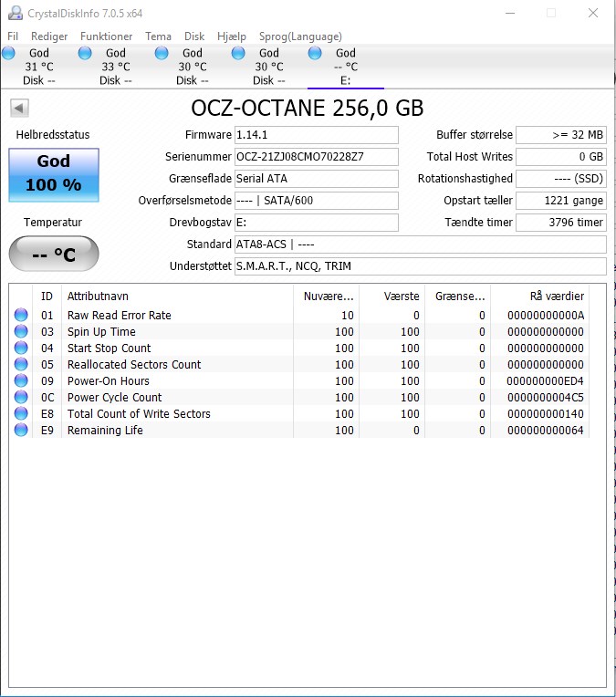The image size is (616, 697).
Task: Click the Grænse... column header
Action: tap(457, 296)
